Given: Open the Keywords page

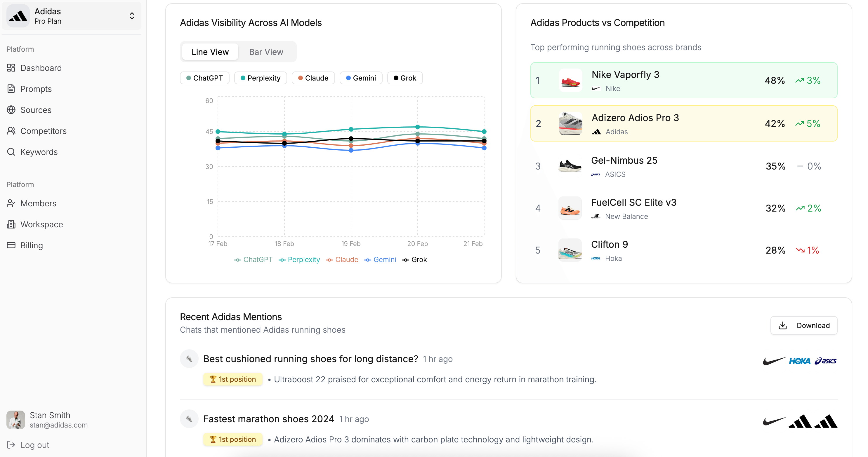Looking at the screenshot, I should [39, 152].
